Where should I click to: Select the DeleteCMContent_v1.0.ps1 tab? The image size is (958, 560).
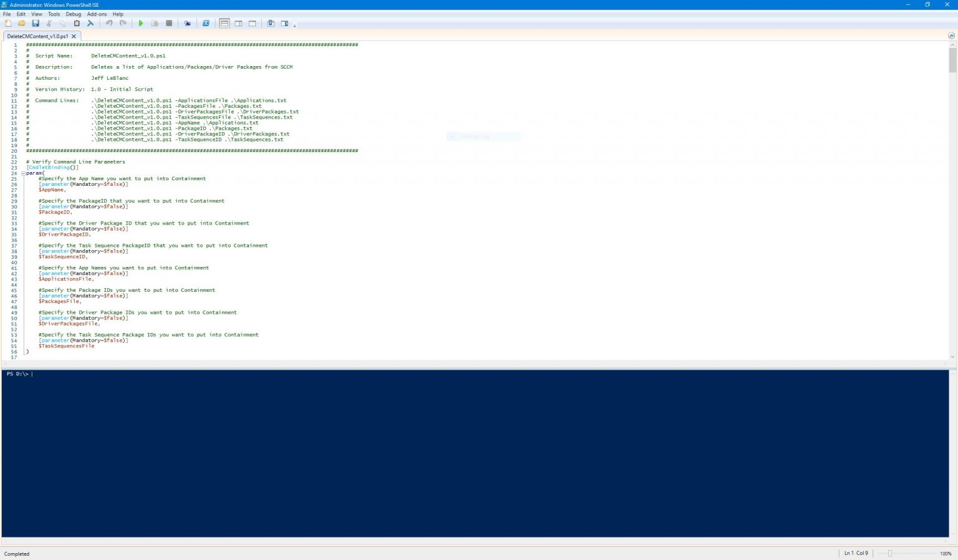(x=37, y=36)
